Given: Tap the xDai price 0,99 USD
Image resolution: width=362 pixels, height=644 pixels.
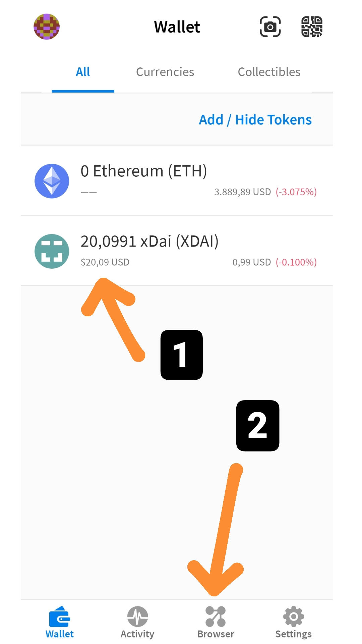Looking at the screenshot, I should 251,262.
